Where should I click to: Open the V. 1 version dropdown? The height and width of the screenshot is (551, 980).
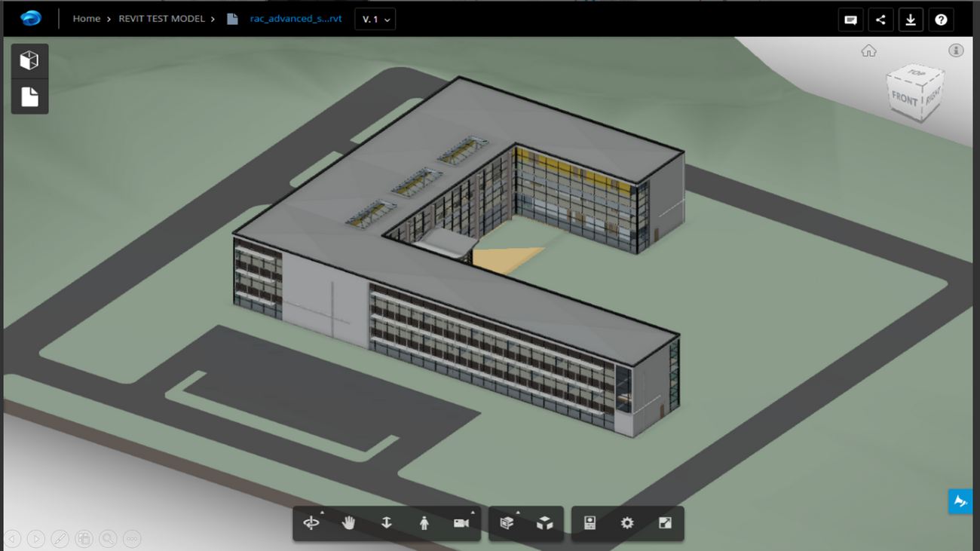pos(375,19)
